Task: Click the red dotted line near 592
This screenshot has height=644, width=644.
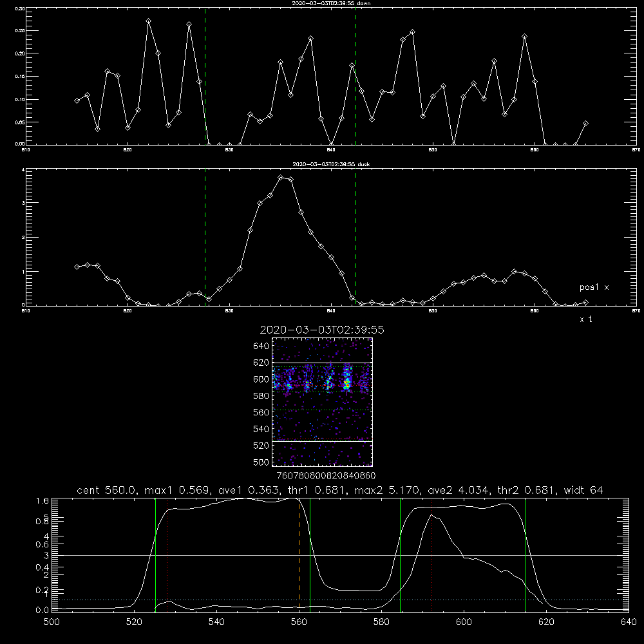Action: 431,555
